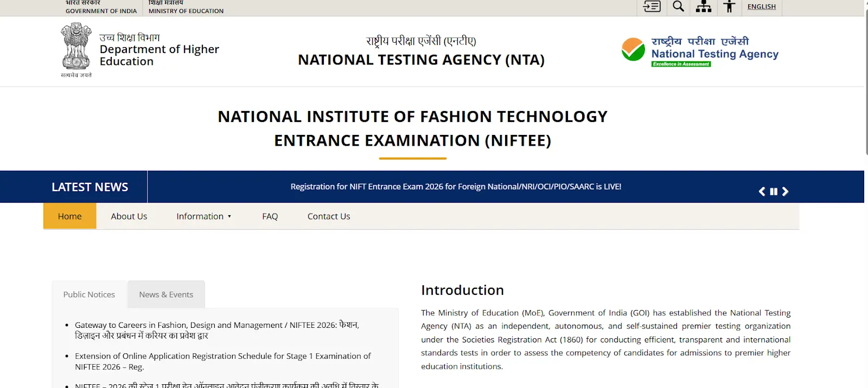Viewport: 868px width, 388px height.
Task: Open Gateway to Careers in Fashion notice
Action: click(x=217, y=330)
